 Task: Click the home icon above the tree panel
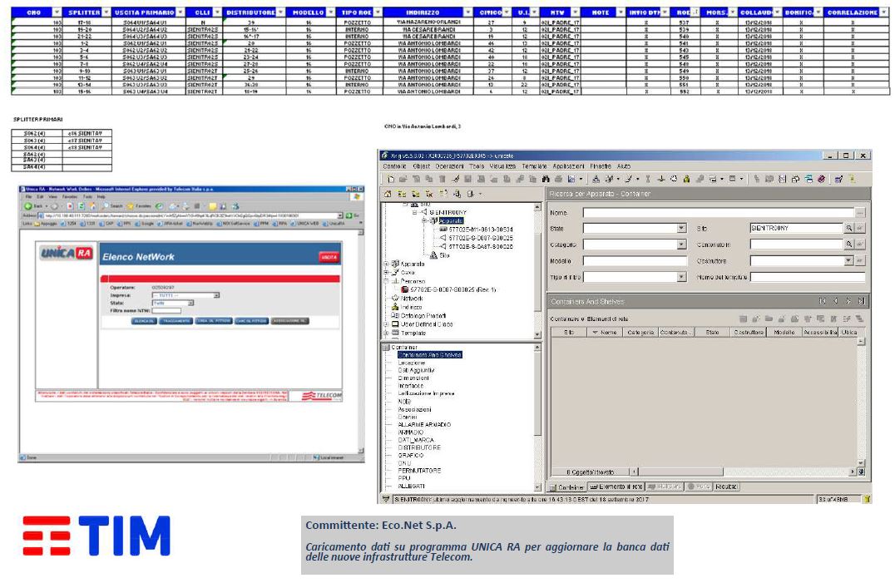(x=387, y=194)
